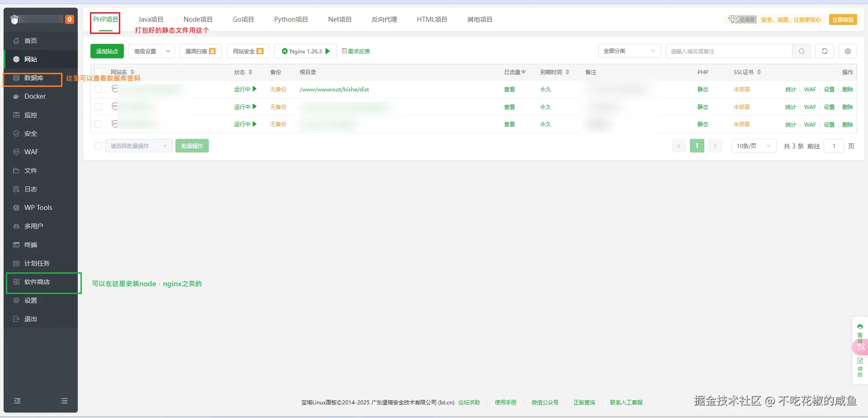868x418 pixels.
Task: Click the 网站安全 button
Action: click(x=248, y=51)
